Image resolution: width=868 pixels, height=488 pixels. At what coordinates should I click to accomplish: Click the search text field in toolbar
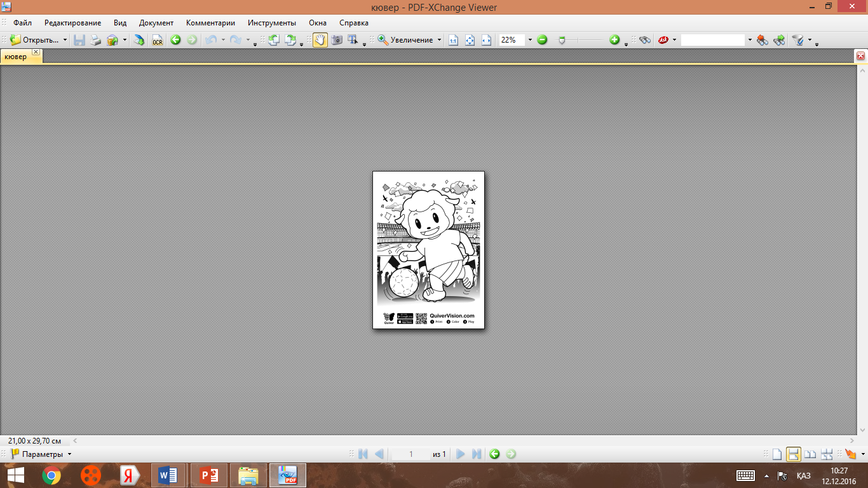(x=712, y=40)
